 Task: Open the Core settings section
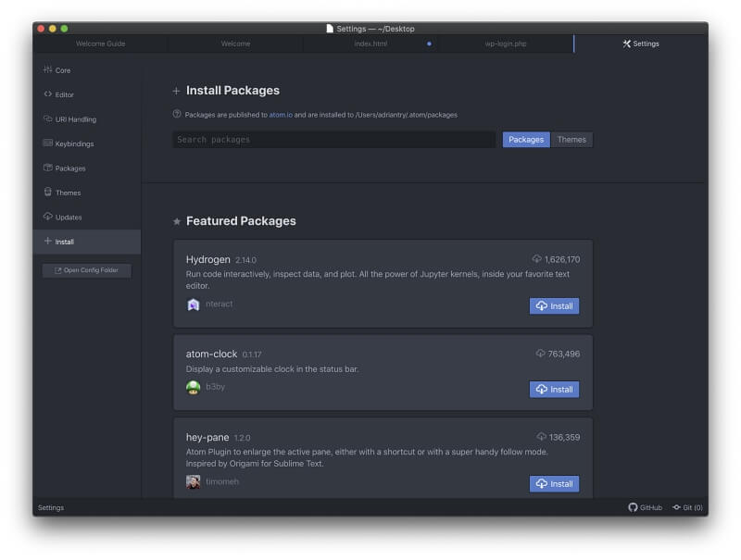(x=87, y=69)
